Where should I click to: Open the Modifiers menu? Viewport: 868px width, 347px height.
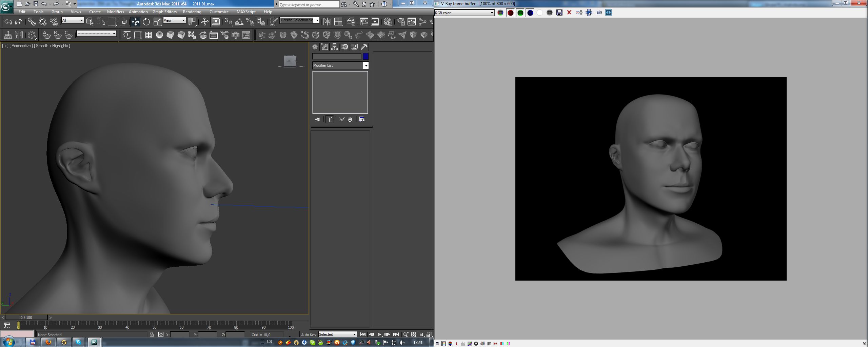pyautogui.click(x=115, y=12)
